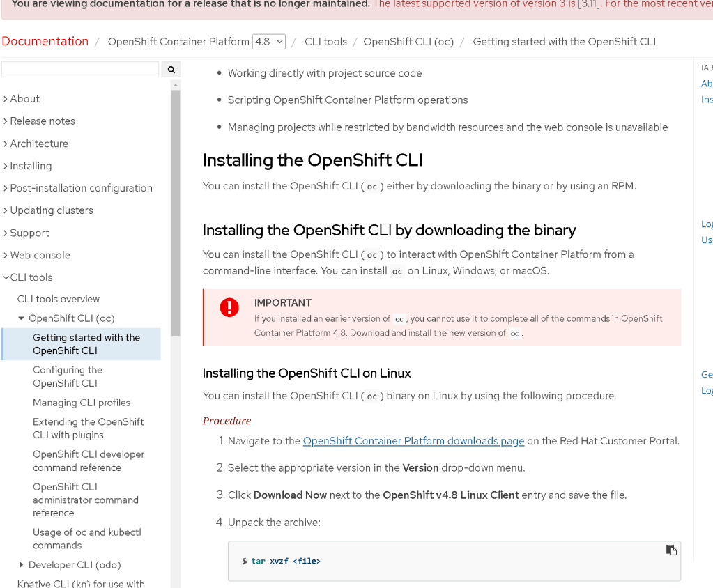The width and height of the screenshot is (713, 588).
Task: Click the sidebar scroll-up arrow
Action: (x=176, y=85)
